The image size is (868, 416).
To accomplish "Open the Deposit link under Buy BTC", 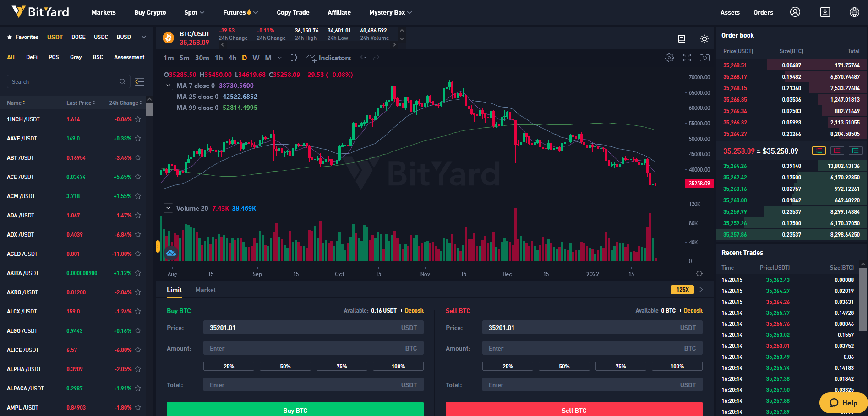I will pyautogui.click(x=414, y=311).
